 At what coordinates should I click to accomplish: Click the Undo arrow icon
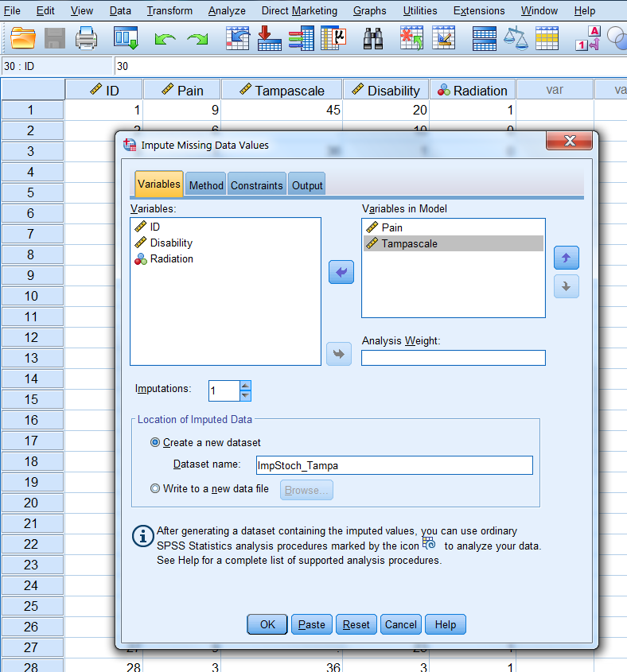click(x=165, y=37)
